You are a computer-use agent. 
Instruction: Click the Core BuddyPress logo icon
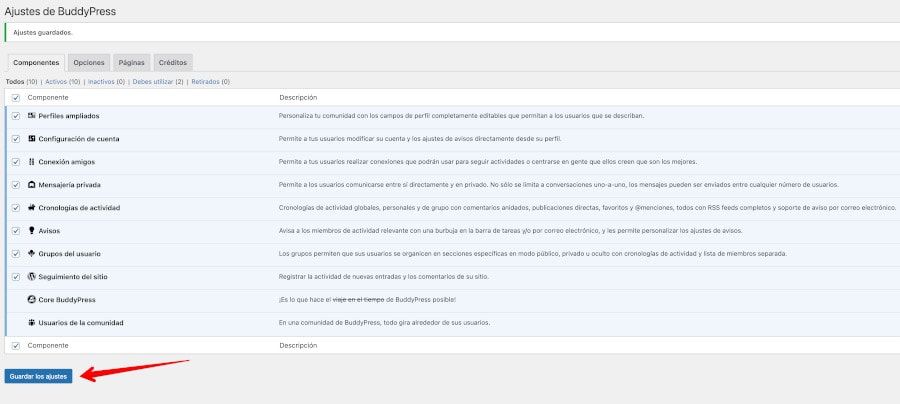pos(32,299)
